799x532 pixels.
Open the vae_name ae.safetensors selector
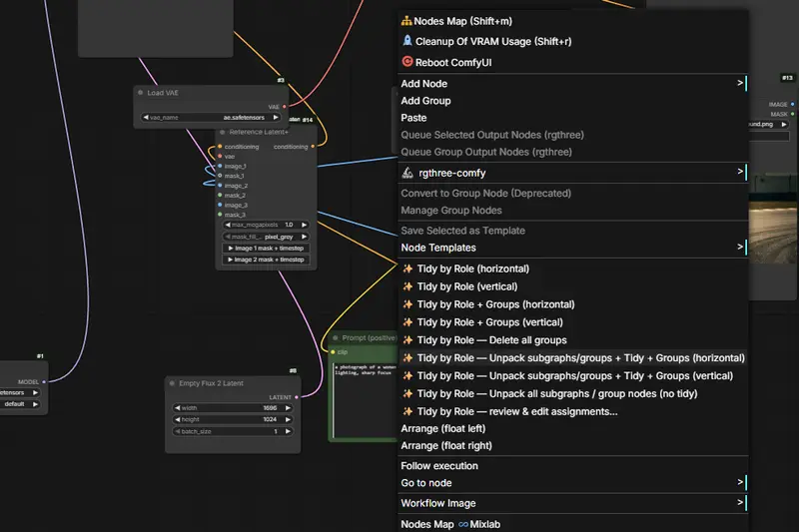click(x=211, y=118)
